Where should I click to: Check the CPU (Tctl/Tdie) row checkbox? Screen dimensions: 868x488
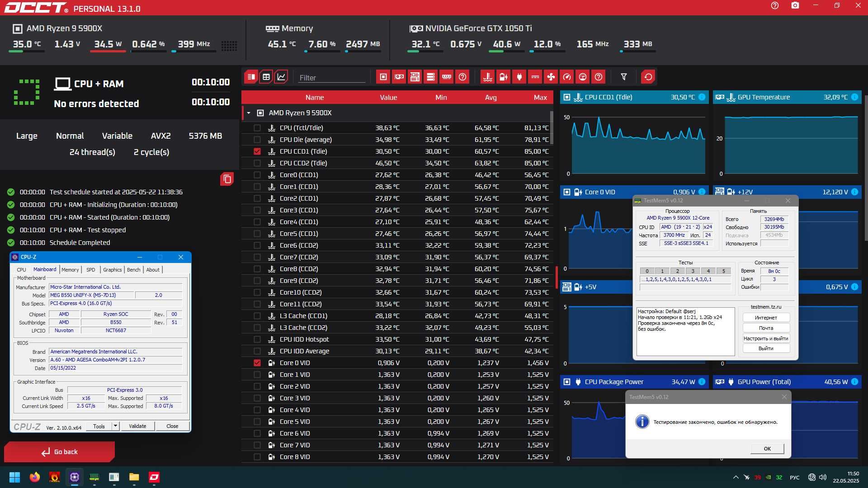pyautogui.click(x=257, y=128)
